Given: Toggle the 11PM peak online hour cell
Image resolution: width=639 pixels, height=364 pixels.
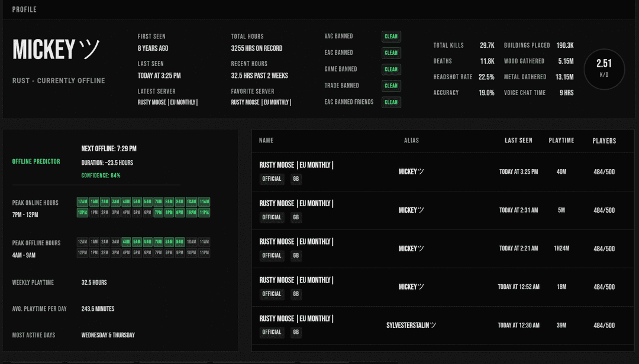Looking at the screenshot, I should pos(205,211).
